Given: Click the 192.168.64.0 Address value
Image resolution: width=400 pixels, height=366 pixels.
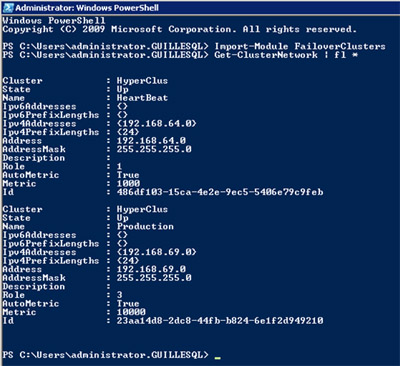Looking at the screenshot, I should click(151, 141).
